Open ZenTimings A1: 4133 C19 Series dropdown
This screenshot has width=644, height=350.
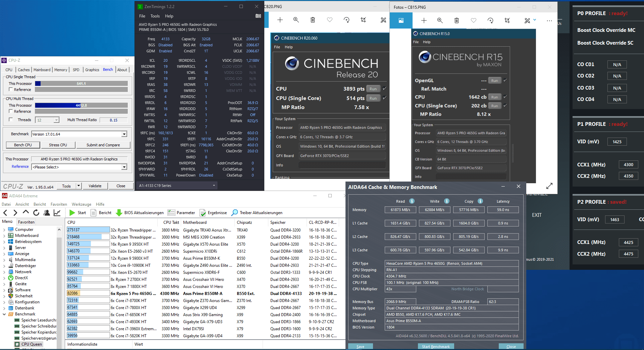[177, 185]
